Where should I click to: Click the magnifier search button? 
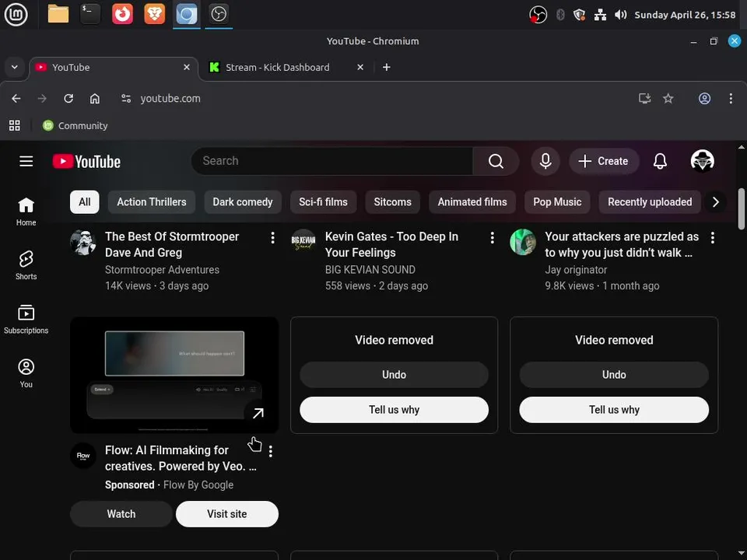pyautogui.click(x=496, y=161)
